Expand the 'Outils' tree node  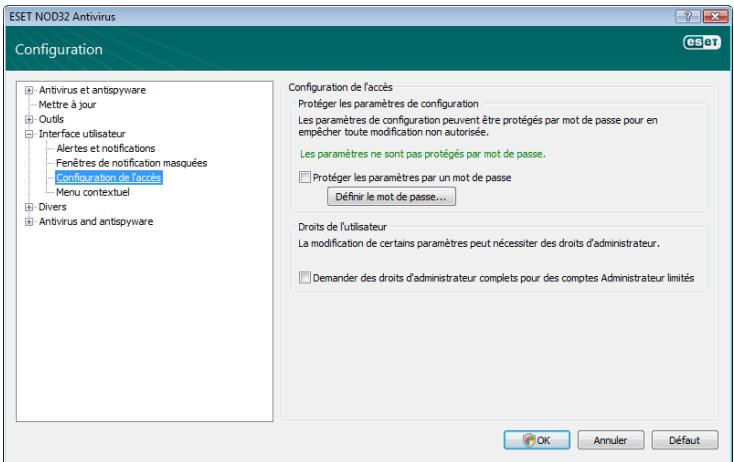(29, 119)
